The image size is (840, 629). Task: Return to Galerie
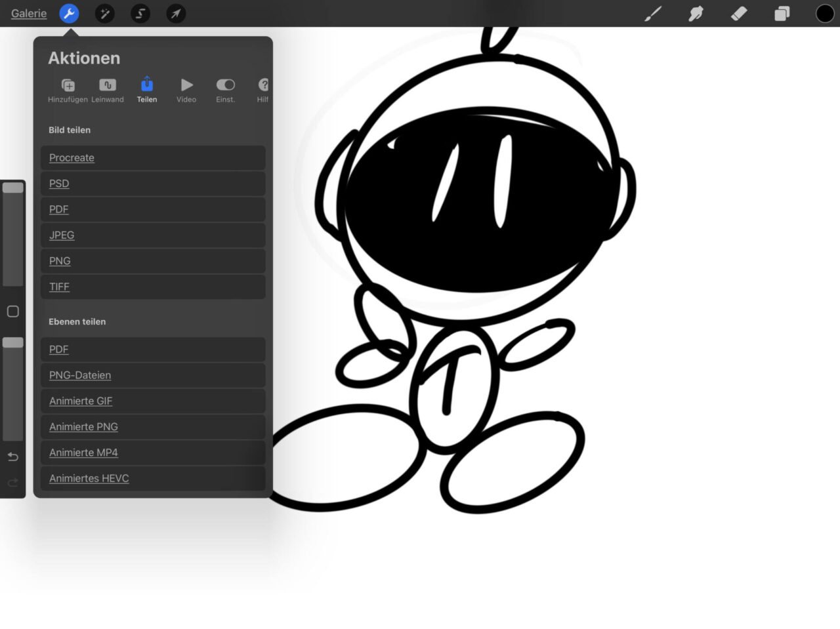coord(29,13)
